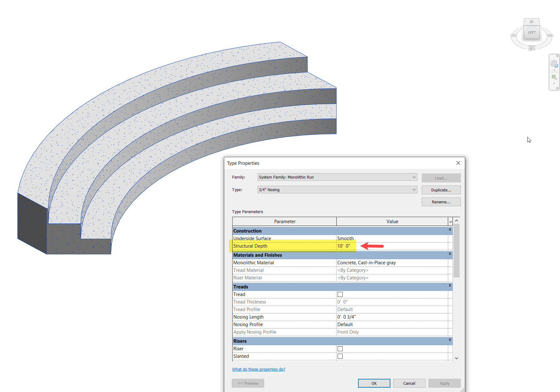Check the Slanted option under Risers
This screenshot has height=392, width=560.
tap(340, 356)
